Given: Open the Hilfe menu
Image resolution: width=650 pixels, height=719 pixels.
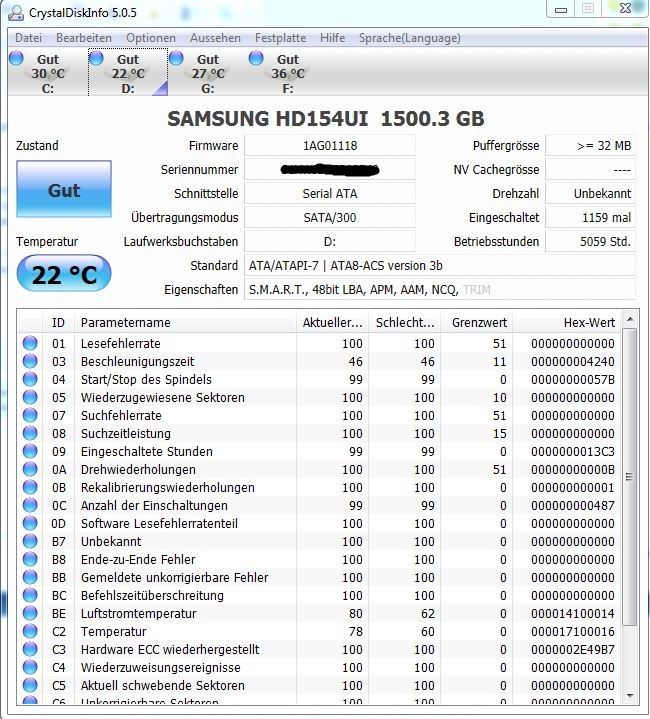Looking at the screenshot, I should coord(333,38).
